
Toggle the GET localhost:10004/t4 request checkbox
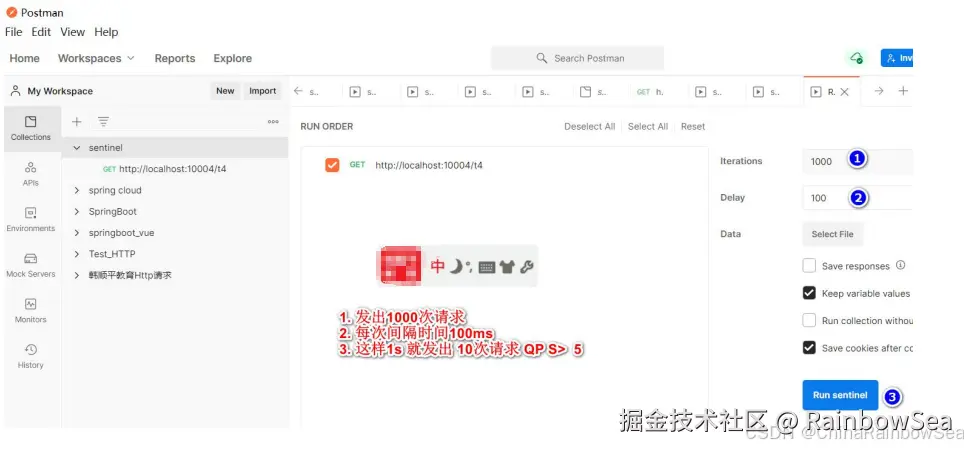pyautogui.click(x=332, y=165)
